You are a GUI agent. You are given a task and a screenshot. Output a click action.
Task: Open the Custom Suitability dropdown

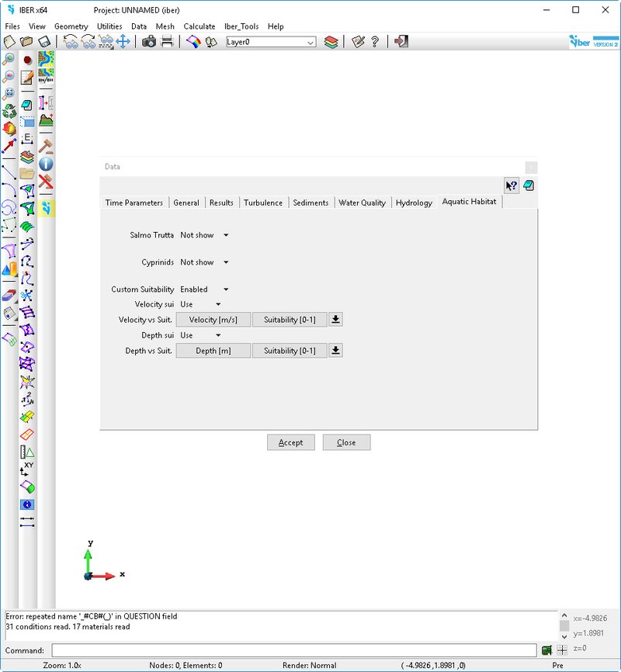tap(204, 289)
